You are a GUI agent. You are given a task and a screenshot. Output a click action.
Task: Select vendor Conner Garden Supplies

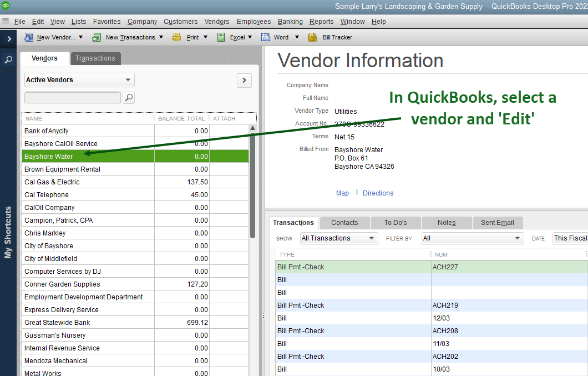tap(135, 284)
